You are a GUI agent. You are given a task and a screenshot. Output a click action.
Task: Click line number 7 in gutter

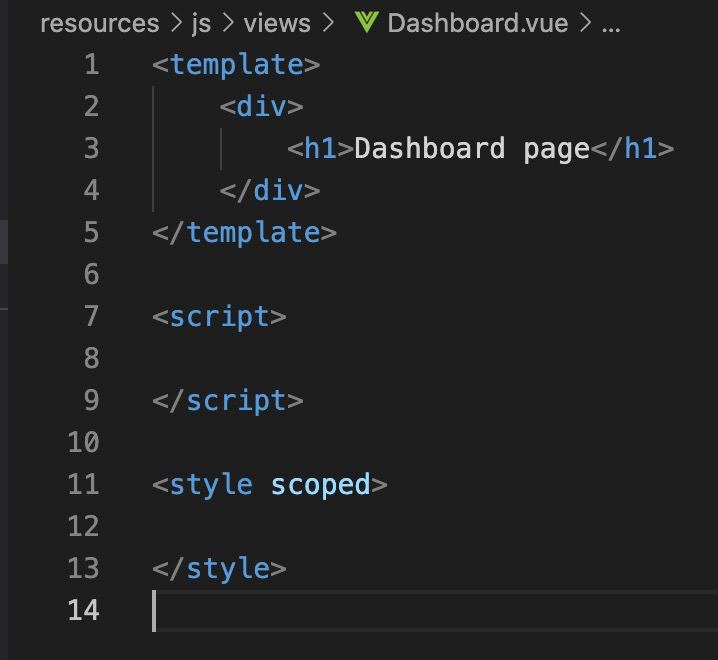tap(92, 316)
